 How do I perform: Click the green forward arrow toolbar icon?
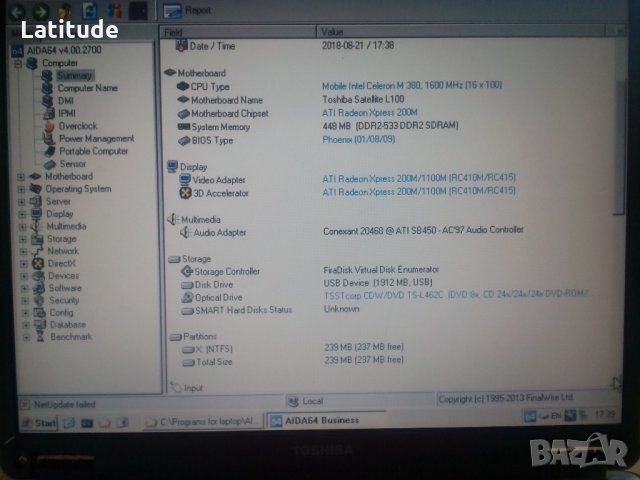[40, 12]
